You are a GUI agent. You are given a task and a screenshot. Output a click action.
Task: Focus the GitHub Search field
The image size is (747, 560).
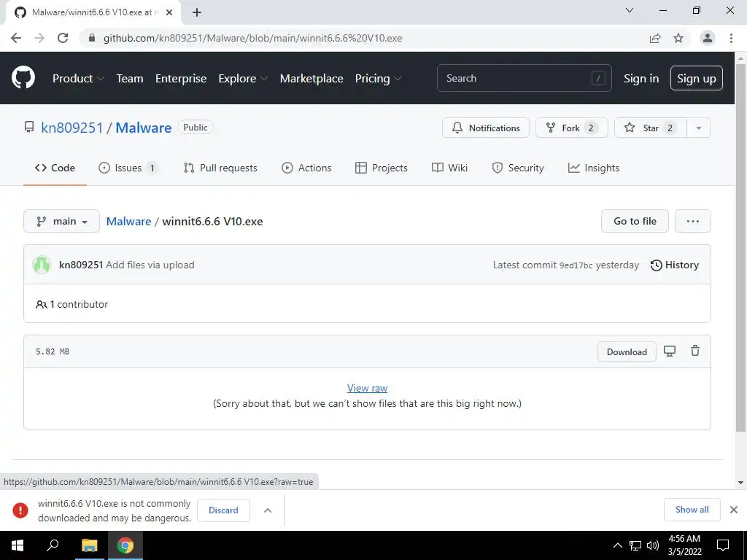524,78
